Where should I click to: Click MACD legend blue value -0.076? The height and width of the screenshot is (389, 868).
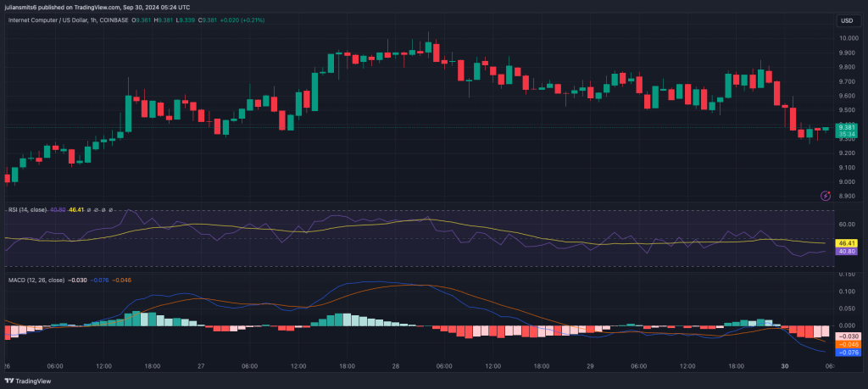(99, 280)
